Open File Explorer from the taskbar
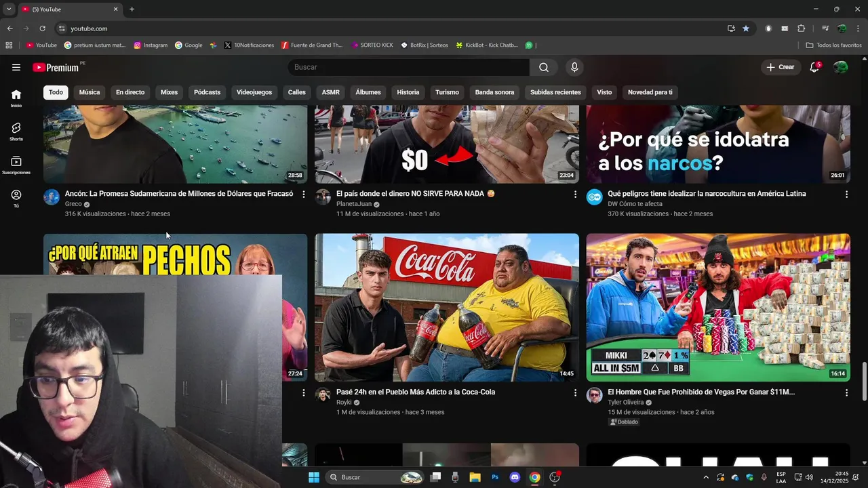Screen dimensions: 868x488 coord(475,477)
